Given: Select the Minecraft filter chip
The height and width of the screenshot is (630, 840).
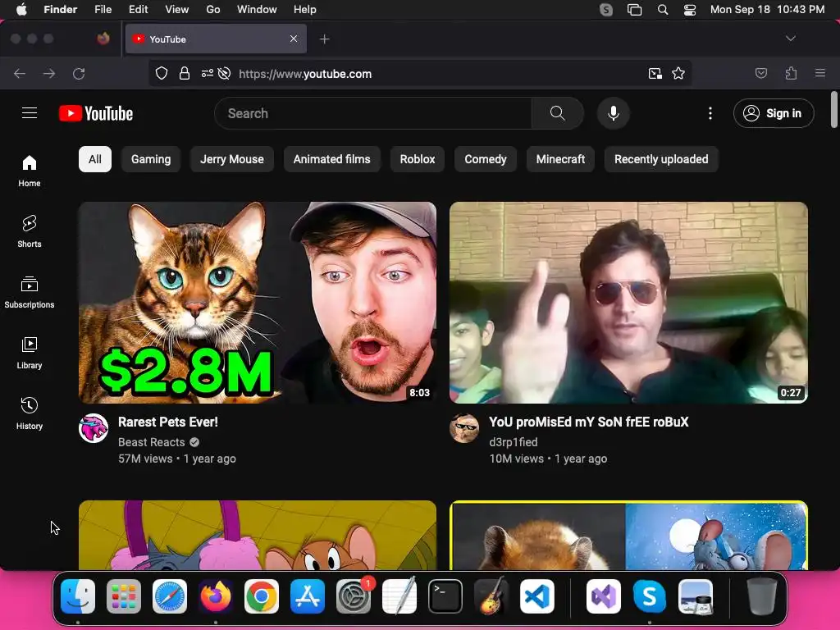Looking at the screenshot, I should [x=560, y=159].
